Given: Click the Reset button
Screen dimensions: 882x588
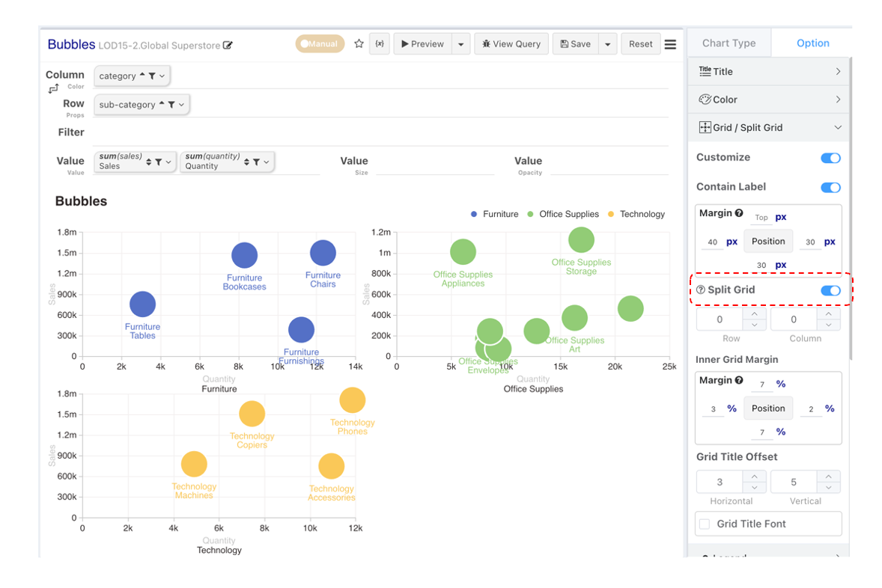Looking at the screenshot, I should (641, 44).
